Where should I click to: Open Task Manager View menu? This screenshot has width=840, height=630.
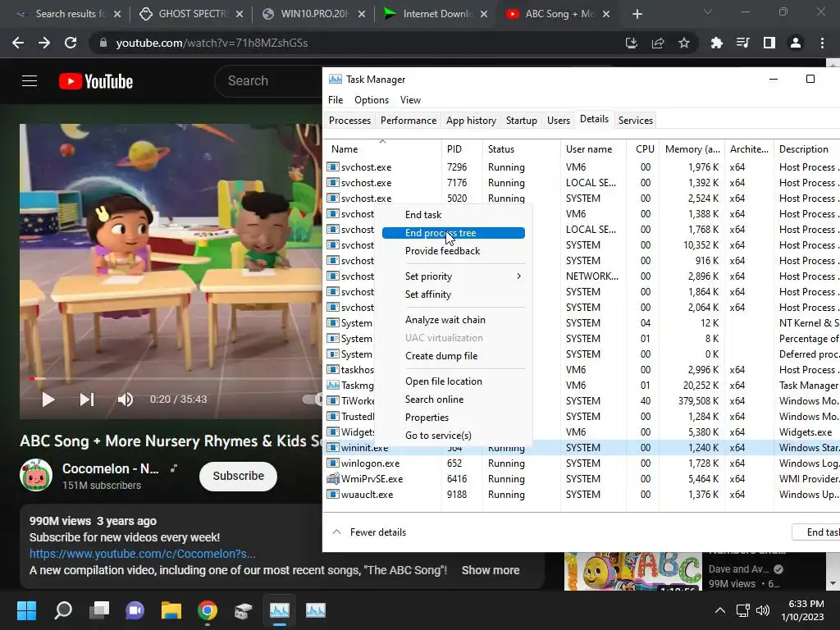(410, 100)
